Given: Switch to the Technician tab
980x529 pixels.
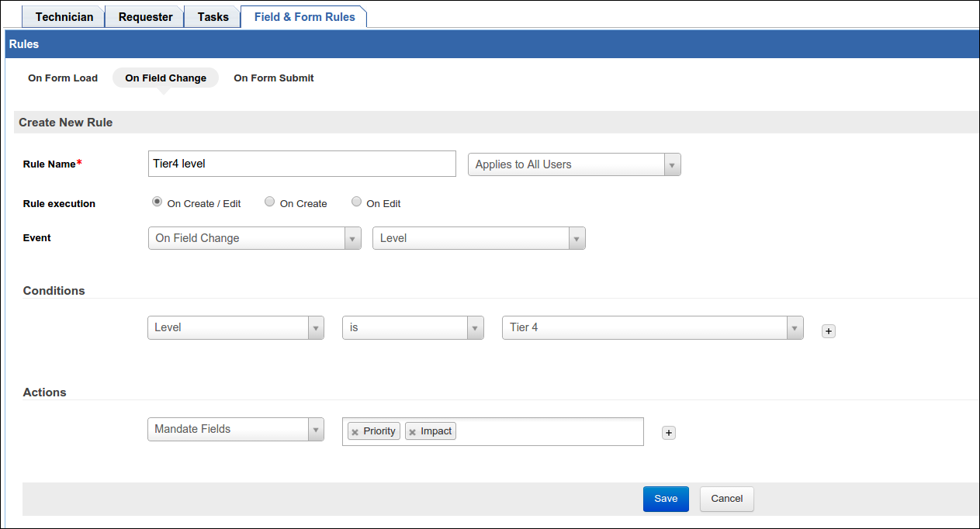Looking at the screenshot, I should coord(64,16).
